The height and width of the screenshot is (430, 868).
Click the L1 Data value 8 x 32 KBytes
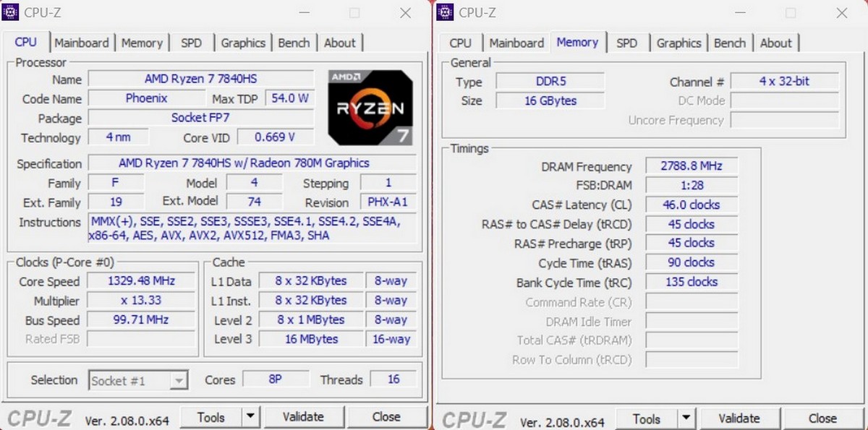pyautogui.click(x=310, y=280)
